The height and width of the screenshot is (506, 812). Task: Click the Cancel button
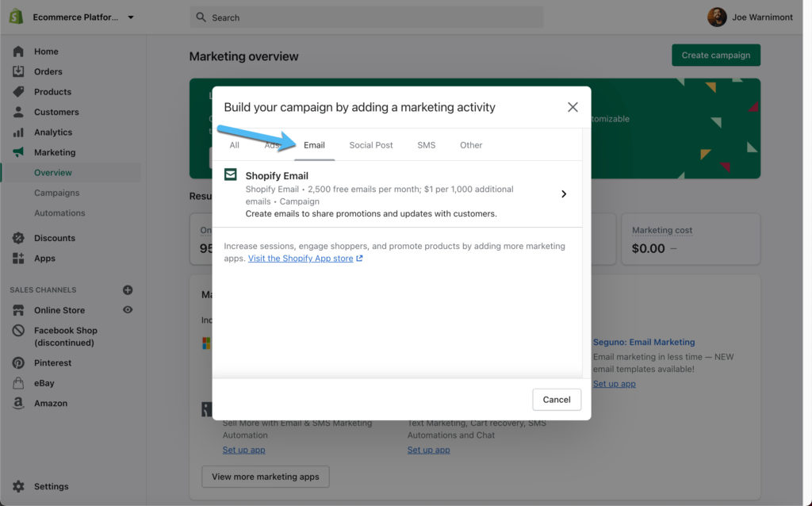pos(557,399)
